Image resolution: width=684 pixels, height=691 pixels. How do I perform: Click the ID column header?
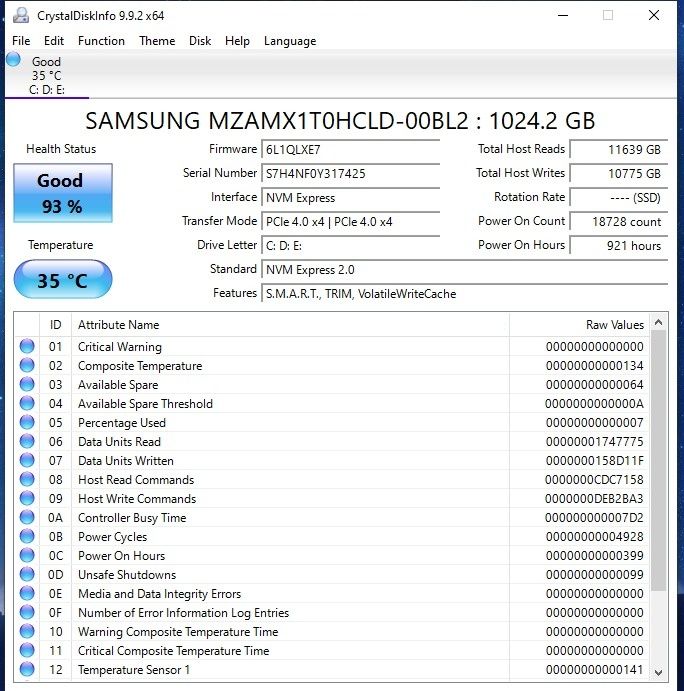pos(56,325)
